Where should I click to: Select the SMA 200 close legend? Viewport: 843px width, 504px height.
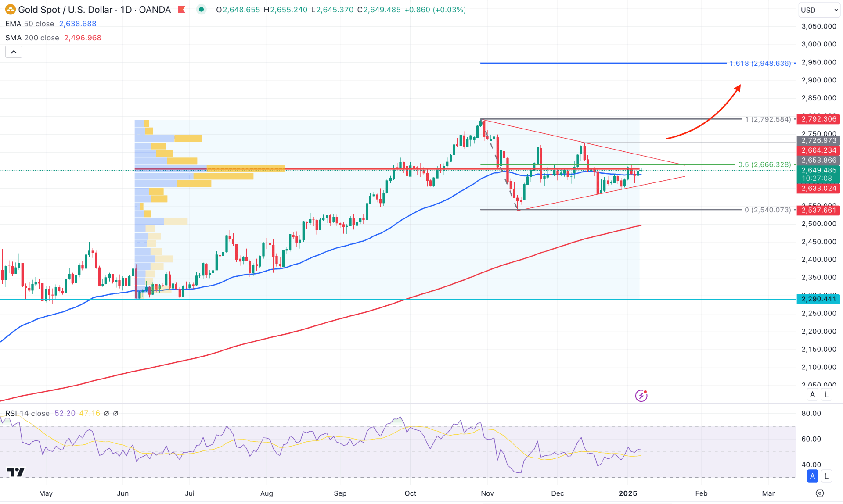coord(32,38)
